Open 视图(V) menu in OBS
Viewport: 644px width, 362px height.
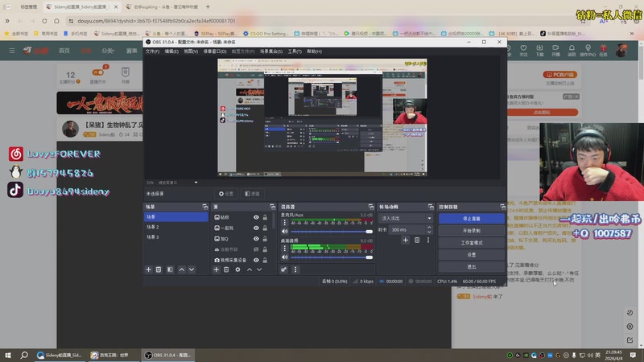[x=191, y=51]
